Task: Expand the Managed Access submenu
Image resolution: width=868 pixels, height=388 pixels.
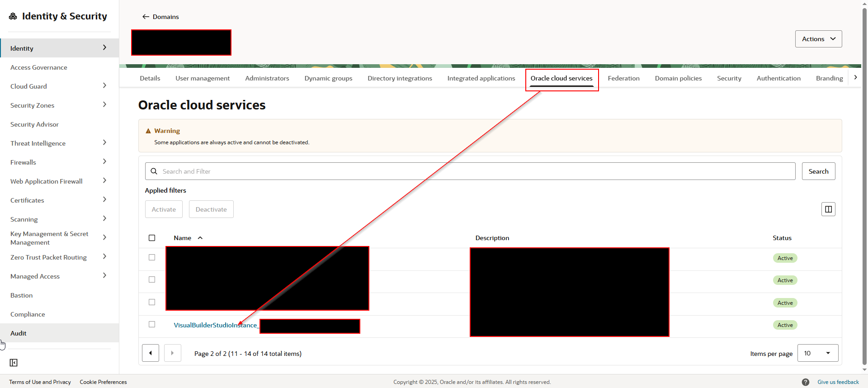Action: tap(104, 275)
